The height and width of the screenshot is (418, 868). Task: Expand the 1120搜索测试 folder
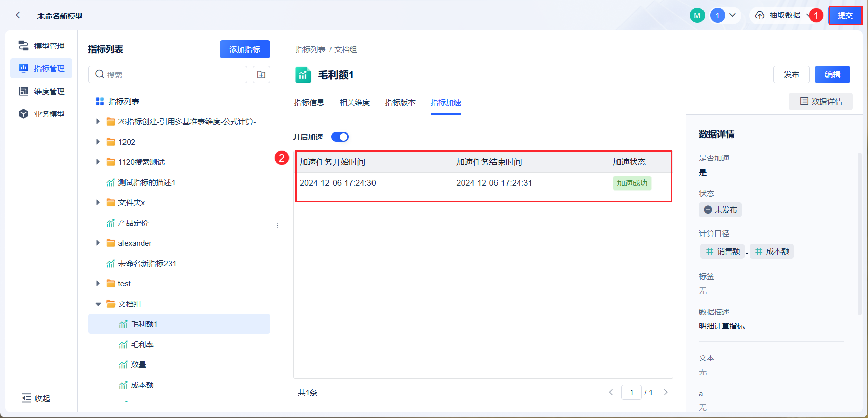click(x=98, y=162)
